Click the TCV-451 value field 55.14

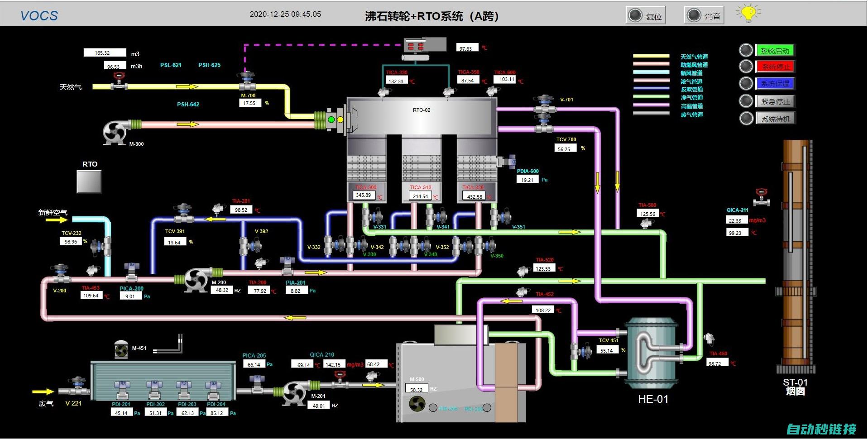click(x=608, y=350)
